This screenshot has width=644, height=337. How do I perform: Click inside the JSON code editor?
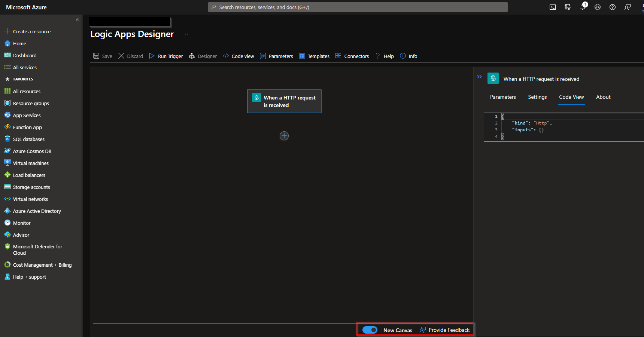[x=564, y=127]
